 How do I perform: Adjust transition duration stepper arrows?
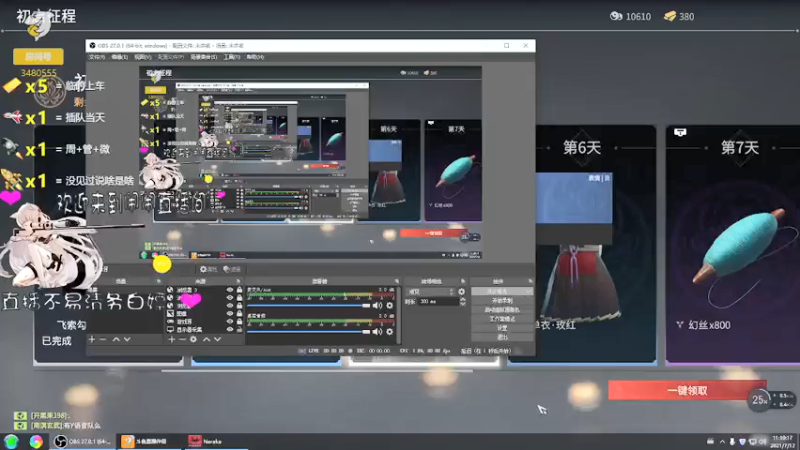click(x=463, y=302)
